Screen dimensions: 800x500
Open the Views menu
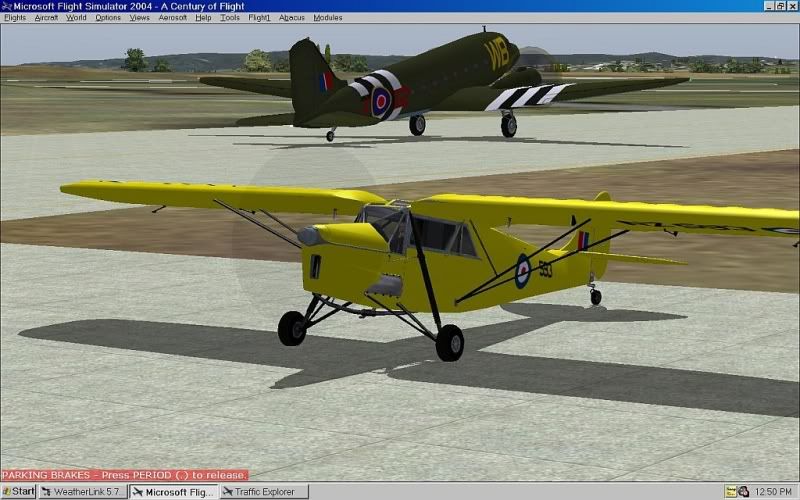click(x=139, y=18)
